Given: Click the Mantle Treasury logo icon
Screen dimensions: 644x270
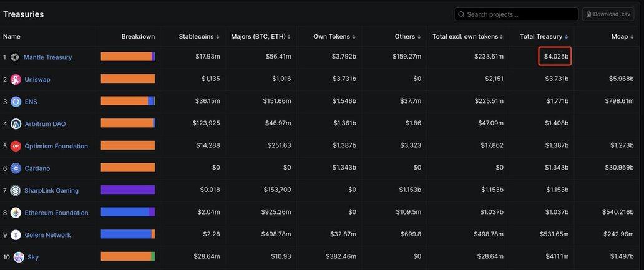Looking at the screenshot, I should coord(15,57).
